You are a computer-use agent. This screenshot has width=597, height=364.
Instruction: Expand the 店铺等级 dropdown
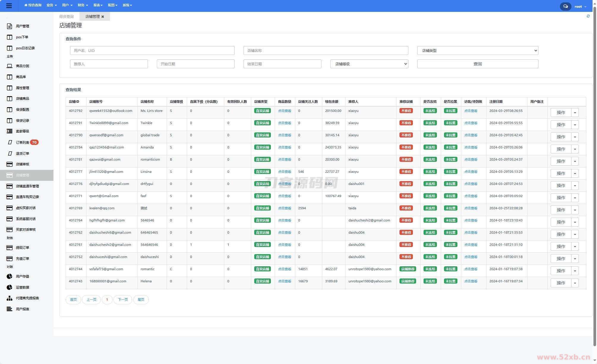pos(369,64)
